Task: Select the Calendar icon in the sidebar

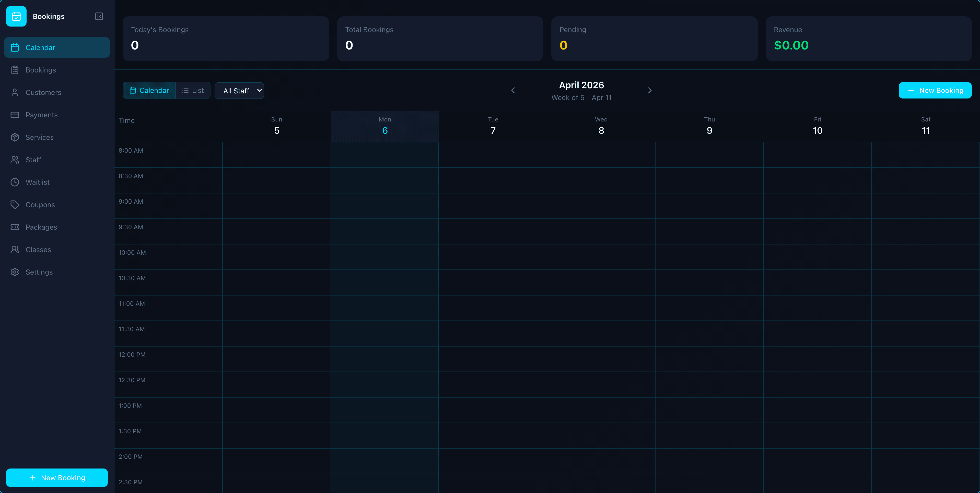Action: [15, 47]
